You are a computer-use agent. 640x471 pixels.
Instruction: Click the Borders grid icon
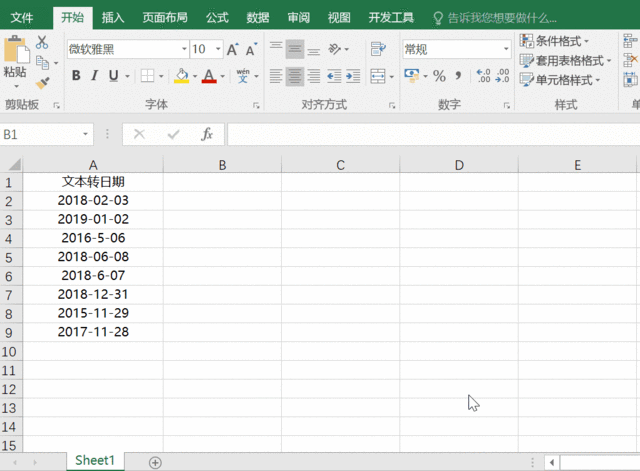pyautogui.click(x=147, y=76)
